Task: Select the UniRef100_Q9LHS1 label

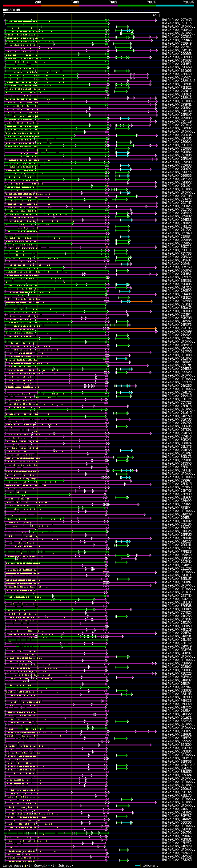Action: click(177, 274)
